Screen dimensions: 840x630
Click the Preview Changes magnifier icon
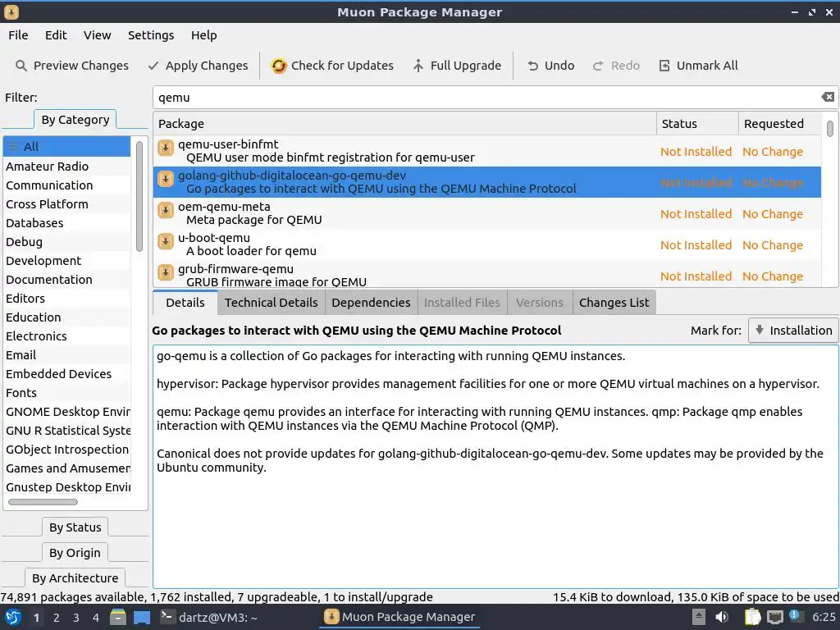(21, 66)
